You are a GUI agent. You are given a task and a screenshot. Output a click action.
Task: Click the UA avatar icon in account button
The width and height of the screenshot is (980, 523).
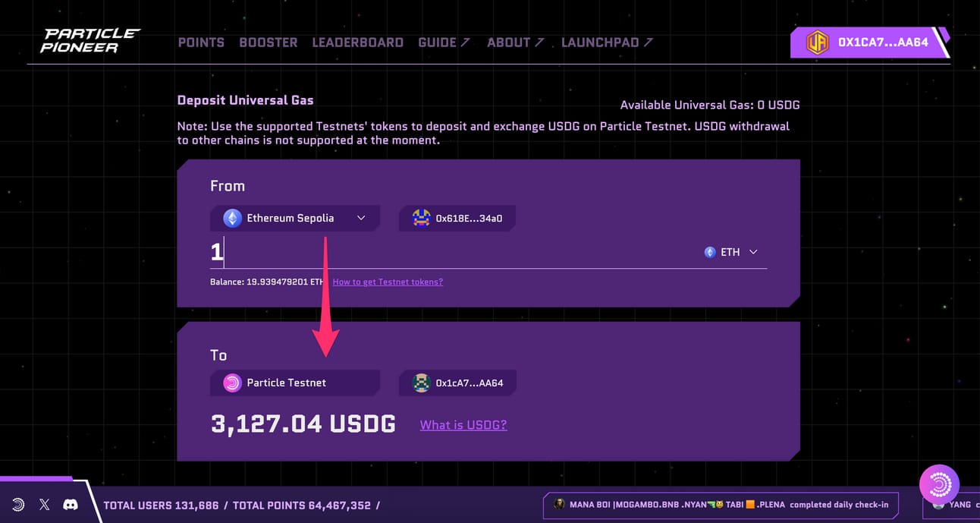pos(817,43)
